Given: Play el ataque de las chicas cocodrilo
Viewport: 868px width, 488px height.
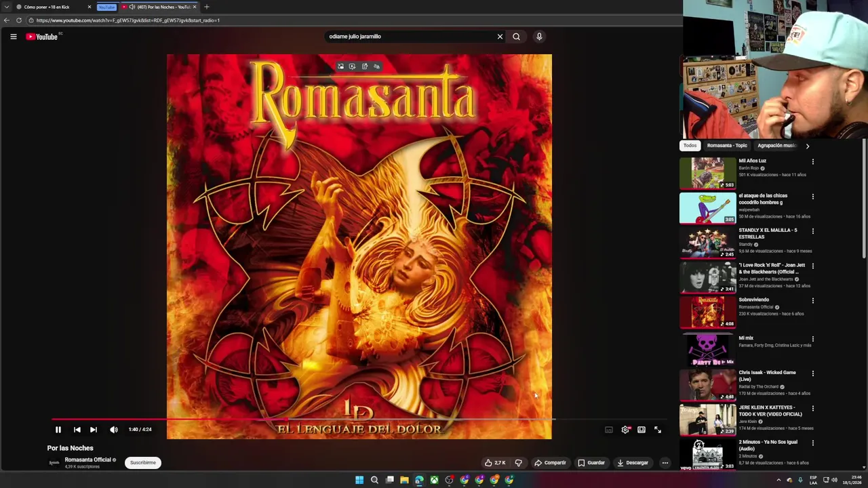Looking at the screenshot, I should coord(707,208).
